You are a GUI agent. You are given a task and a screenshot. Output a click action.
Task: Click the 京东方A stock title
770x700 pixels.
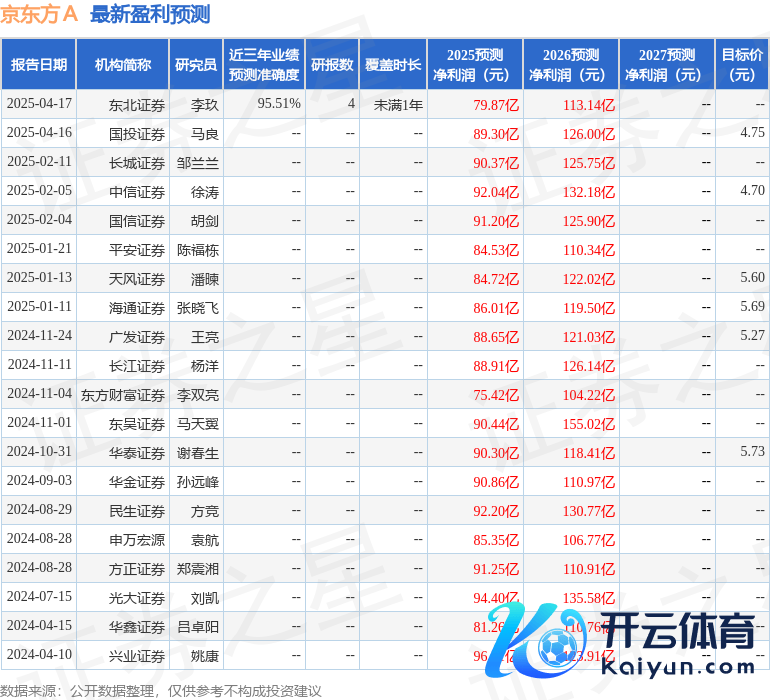pos(39,14)
